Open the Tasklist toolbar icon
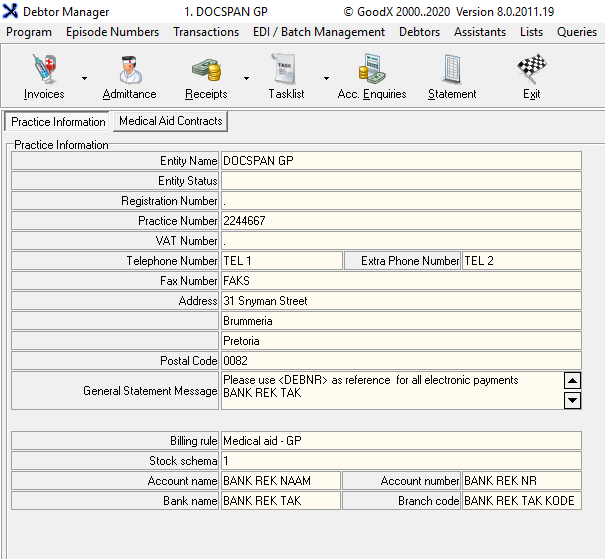Image resolution: width=605 pixels, height=559 pixels. pyautogui.click(x=286, y=76)
